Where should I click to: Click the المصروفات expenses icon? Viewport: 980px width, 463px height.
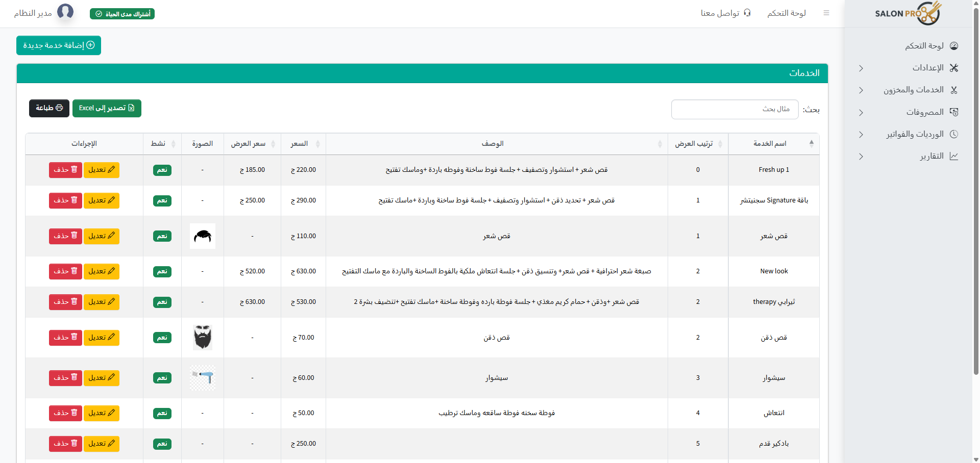pos(954,112)
